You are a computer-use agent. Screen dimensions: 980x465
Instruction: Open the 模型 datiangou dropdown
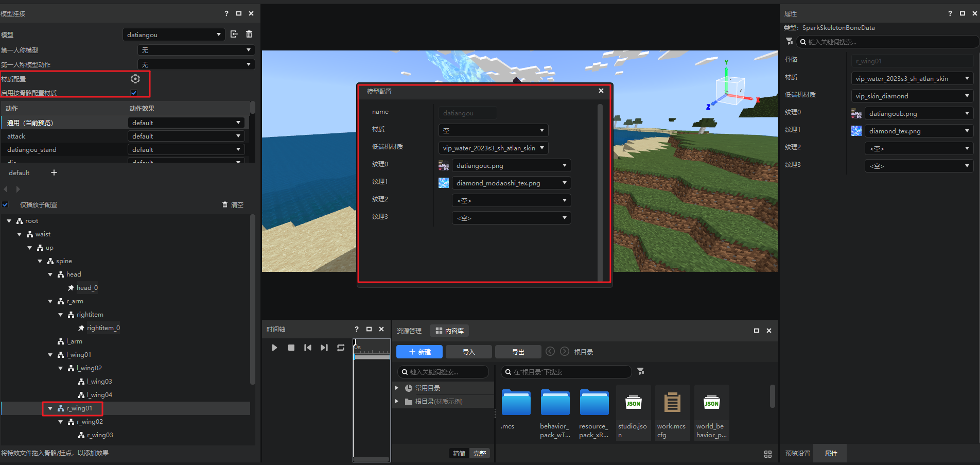(x=174, y=35)
